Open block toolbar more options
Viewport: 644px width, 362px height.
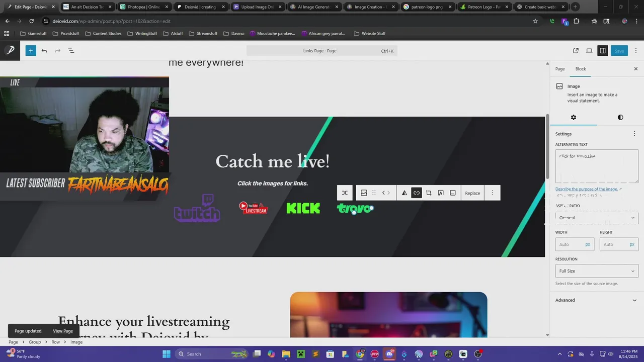(492, 193)
